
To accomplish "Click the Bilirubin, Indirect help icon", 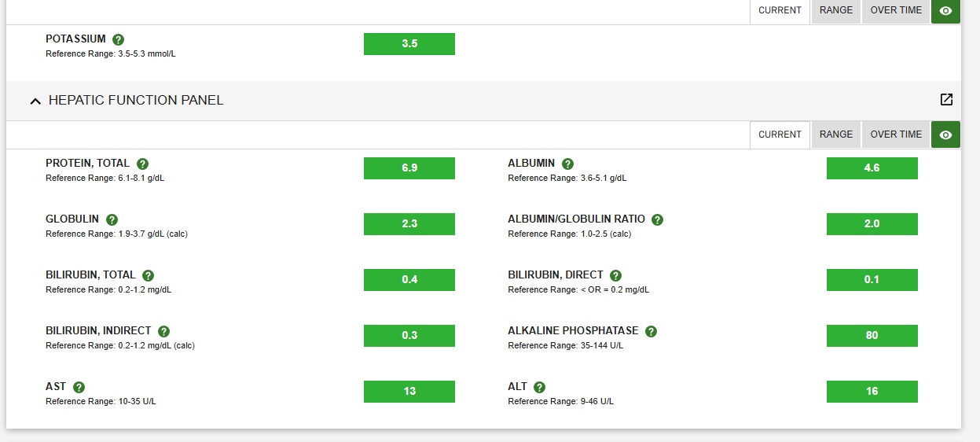I will coord(163,331).
